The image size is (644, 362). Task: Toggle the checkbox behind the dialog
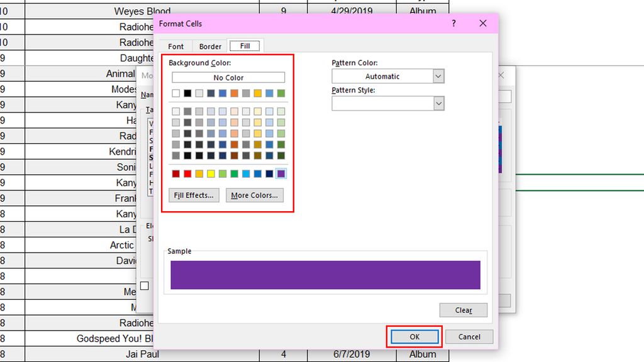[x=143, y=285]
